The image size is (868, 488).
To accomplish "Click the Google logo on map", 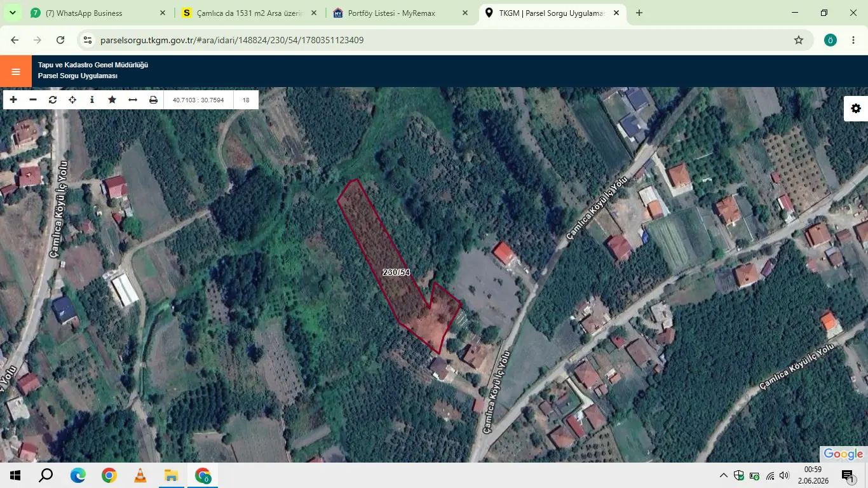I will coord(843,454).
